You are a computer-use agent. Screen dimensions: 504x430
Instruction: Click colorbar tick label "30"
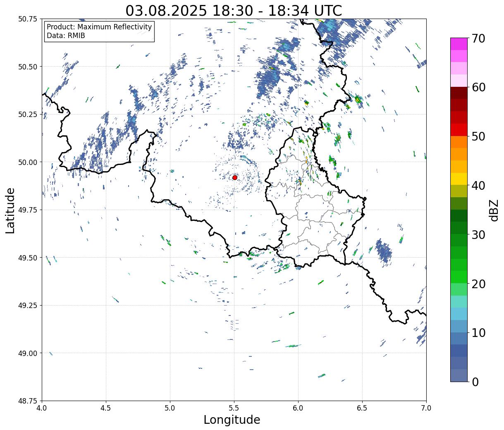(478, 234)
